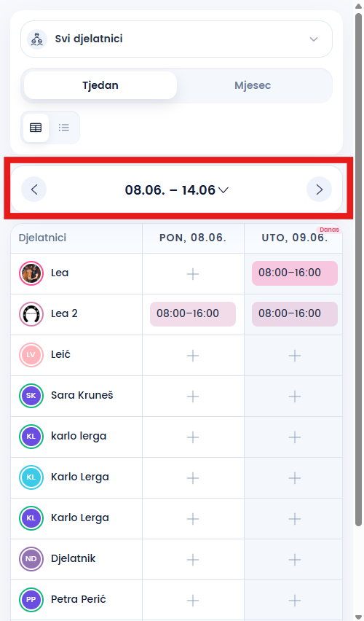Click Lea's profile photo avatar
The width and height of the screenshot is (364, 621).
(31, 273)
